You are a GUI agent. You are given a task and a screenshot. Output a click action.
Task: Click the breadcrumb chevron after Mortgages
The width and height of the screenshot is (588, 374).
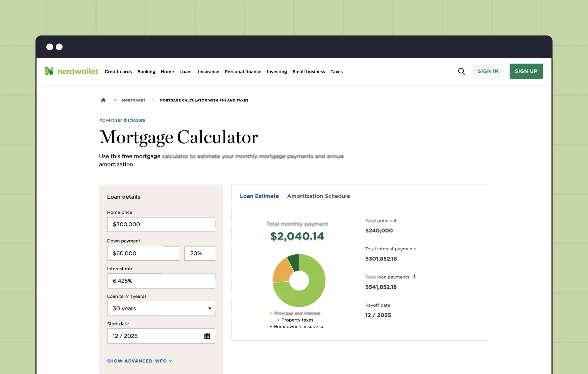point(152,100)
